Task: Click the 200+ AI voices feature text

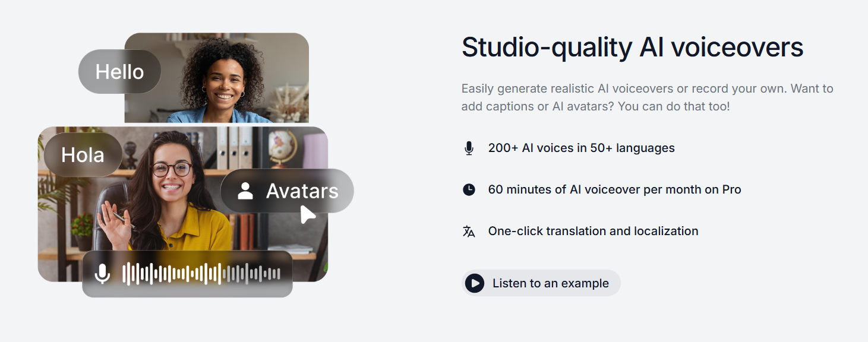Action: pyautogui.click(x=581, y=148)
